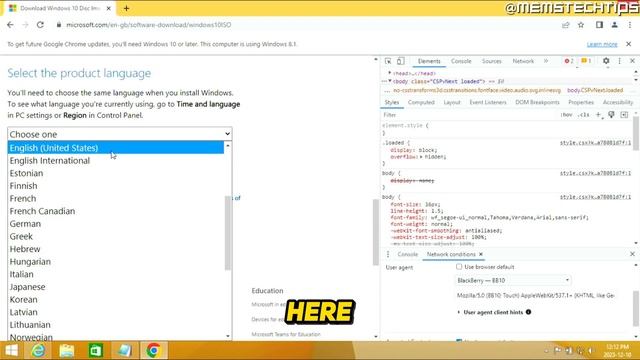Open the Event Listeners tab
Image resolution: width=640 pixels, height=360 pixels.
(488, 102)
